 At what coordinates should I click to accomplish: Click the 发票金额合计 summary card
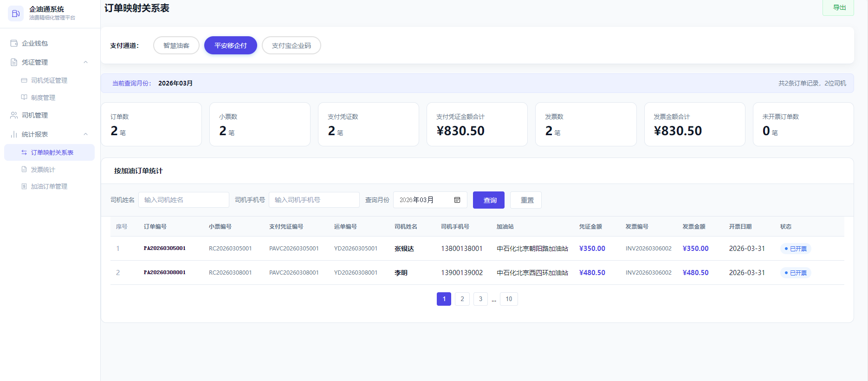click(x=694, y=125)
